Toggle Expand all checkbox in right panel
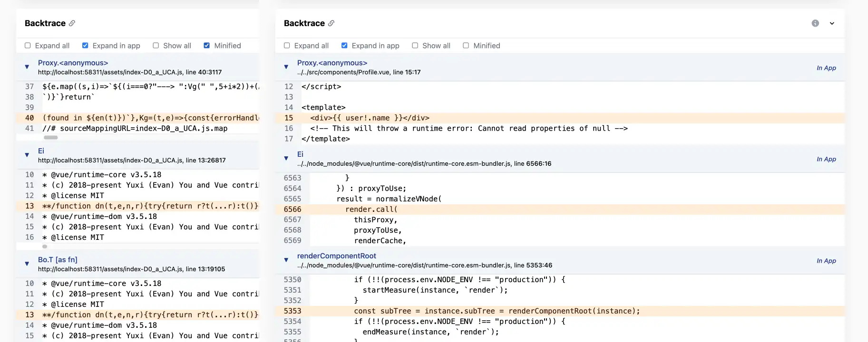 click(287, 46)
